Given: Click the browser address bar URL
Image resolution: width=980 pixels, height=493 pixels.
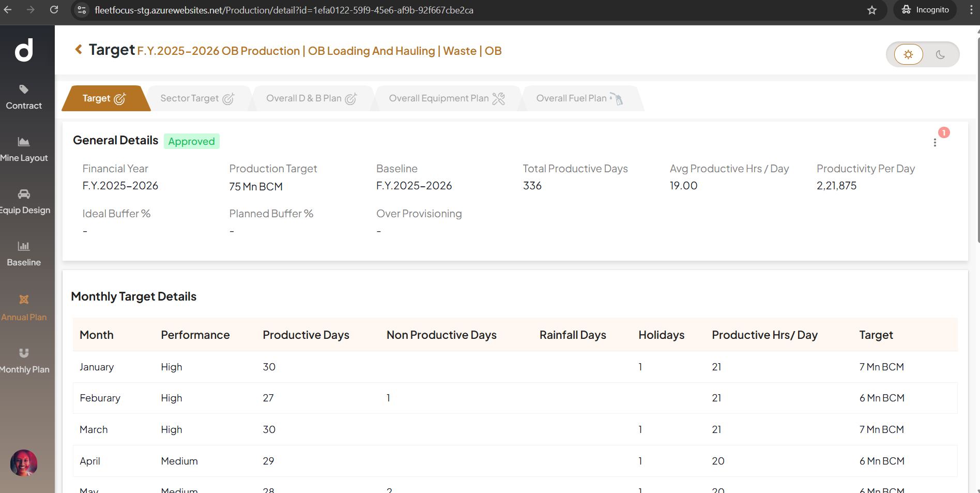Looking at the screenshot, I should tap(284, 10).
